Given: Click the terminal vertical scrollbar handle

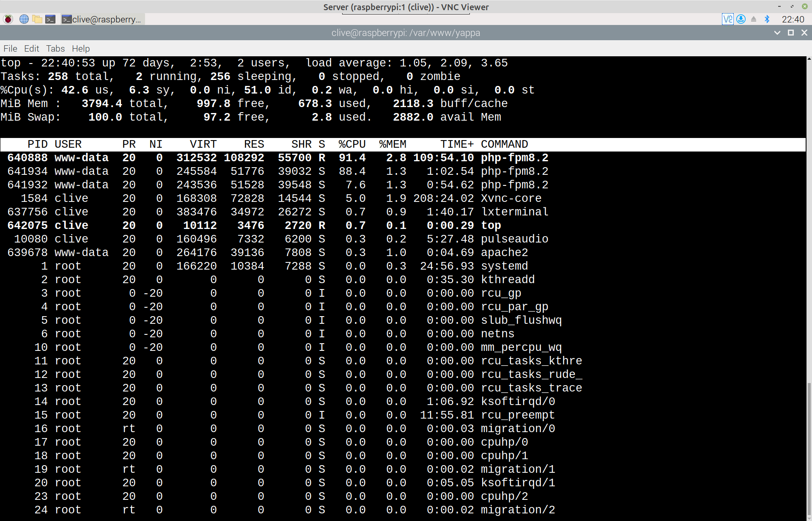Looking at the screenshot, I should coord(809,449).
